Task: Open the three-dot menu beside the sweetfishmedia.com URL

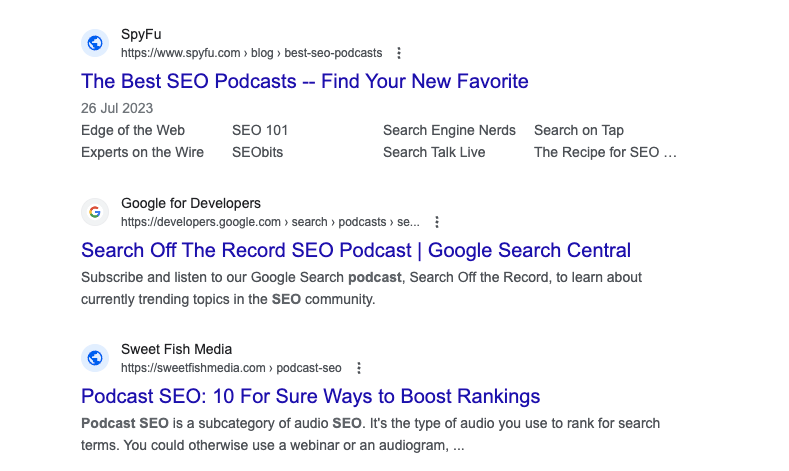Action: click(x=359, y=368)
